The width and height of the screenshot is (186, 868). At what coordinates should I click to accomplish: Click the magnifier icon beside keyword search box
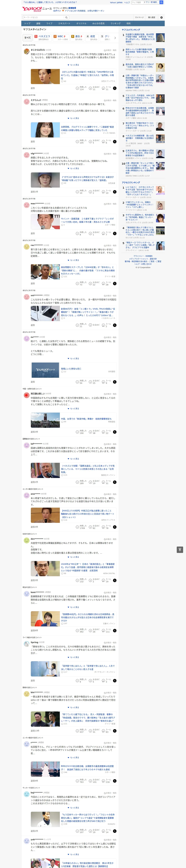66,18
